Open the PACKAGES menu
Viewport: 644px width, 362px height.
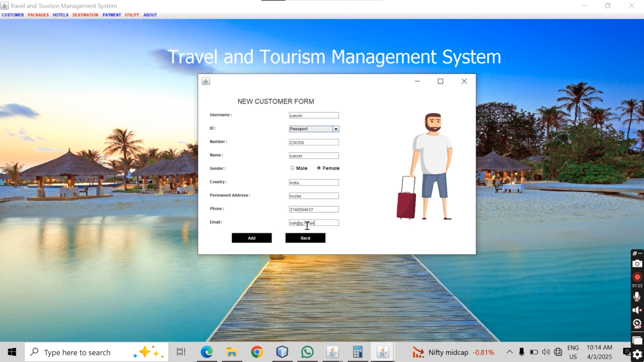tap(38, 15)
